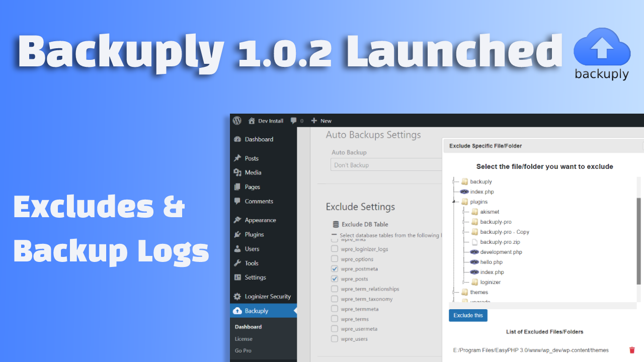644x362 pixels.
Task: Go to the License page under Backuply
Action: pyautogui.click(x=243, y=338)
